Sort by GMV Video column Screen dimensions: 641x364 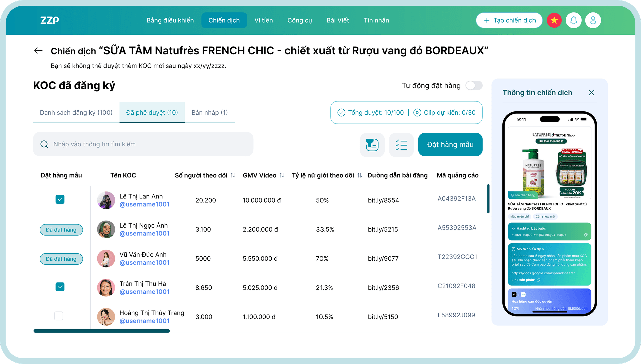(282, 175)
